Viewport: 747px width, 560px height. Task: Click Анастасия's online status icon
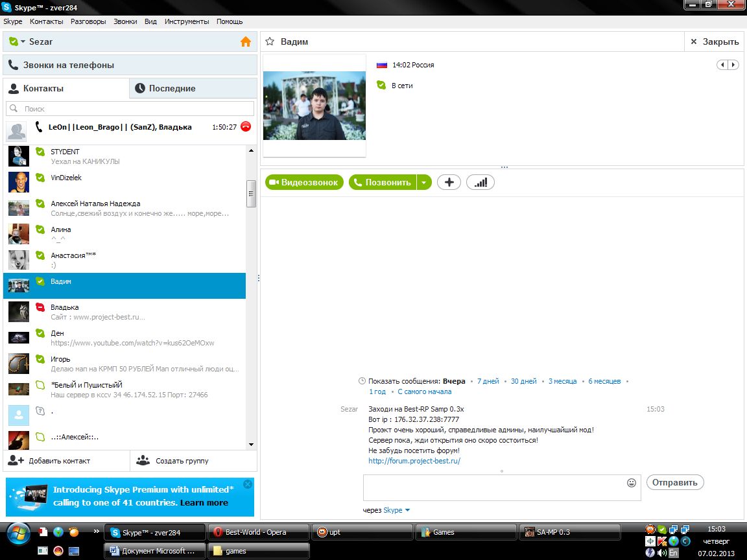[x=40, y=255]
